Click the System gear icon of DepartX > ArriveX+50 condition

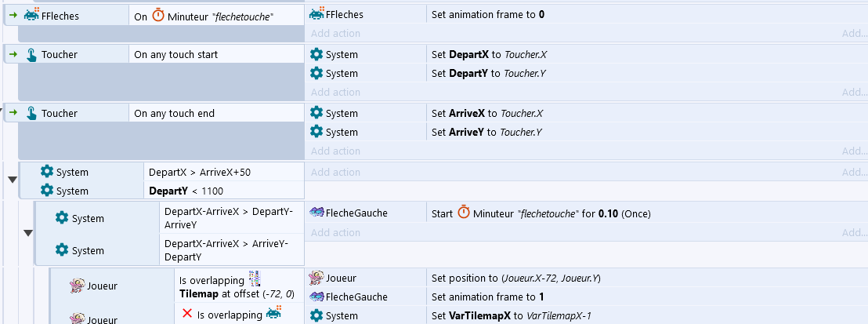[x=46, y=172]
